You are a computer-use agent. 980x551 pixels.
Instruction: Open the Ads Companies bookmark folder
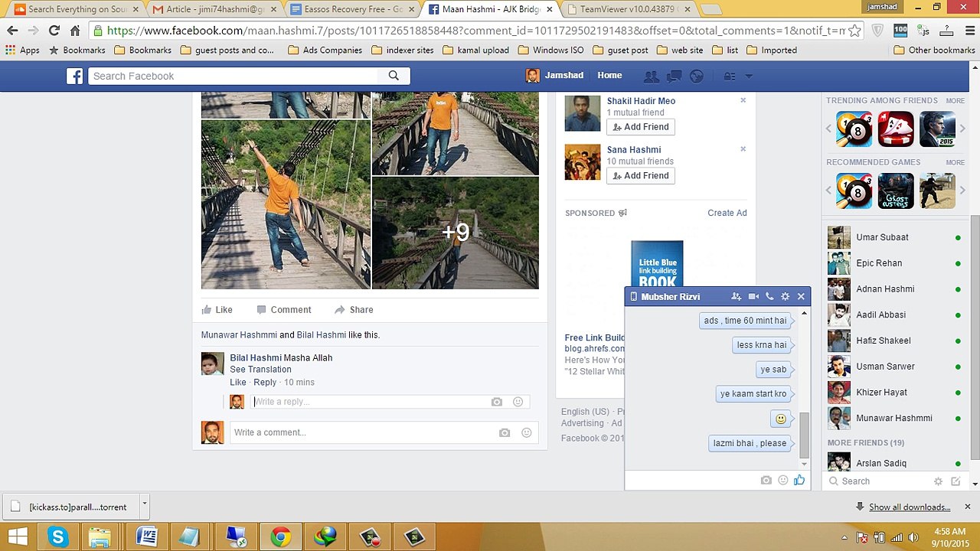325,51
